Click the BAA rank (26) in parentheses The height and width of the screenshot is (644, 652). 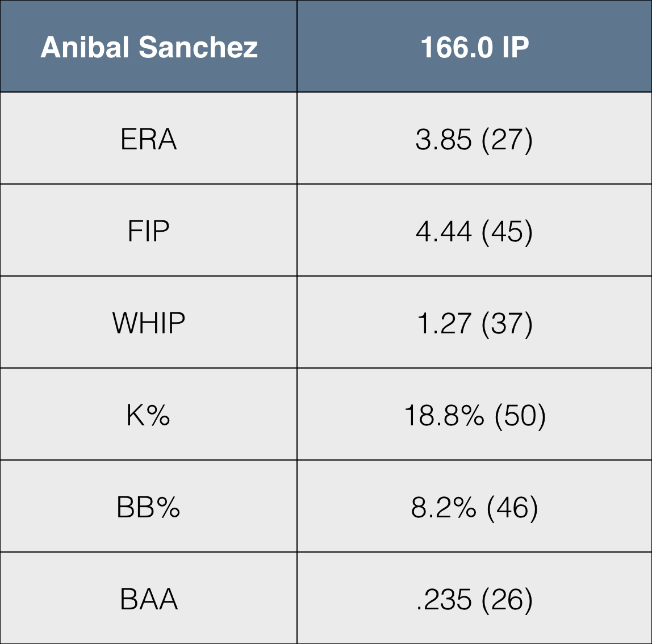[507, 600]
